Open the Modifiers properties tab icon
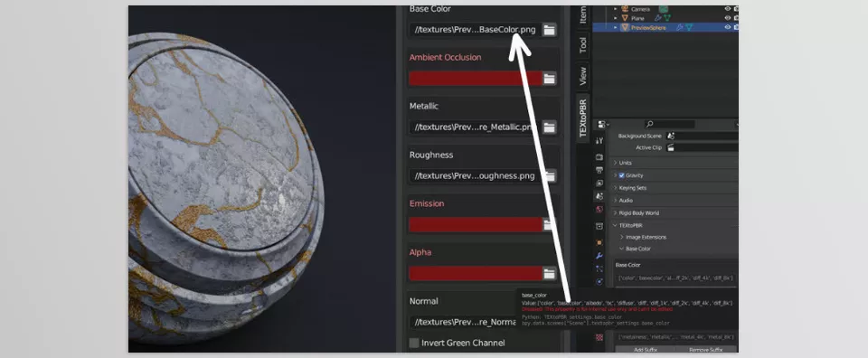Viewport: 868px width, 358px height. pos(599,256)
